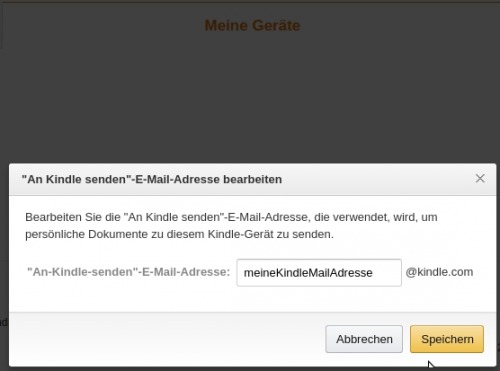Place cursor after the word Adresse in input

pos(374,273)
